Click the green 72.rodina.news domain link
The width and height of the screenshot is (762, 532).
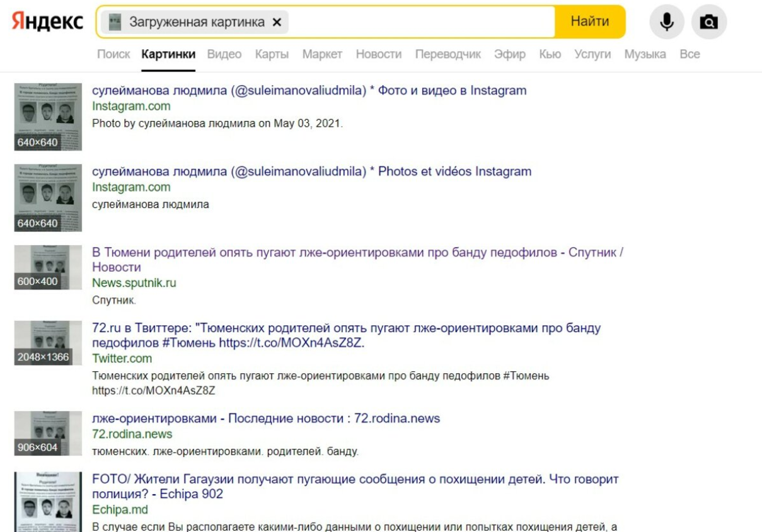132,434
